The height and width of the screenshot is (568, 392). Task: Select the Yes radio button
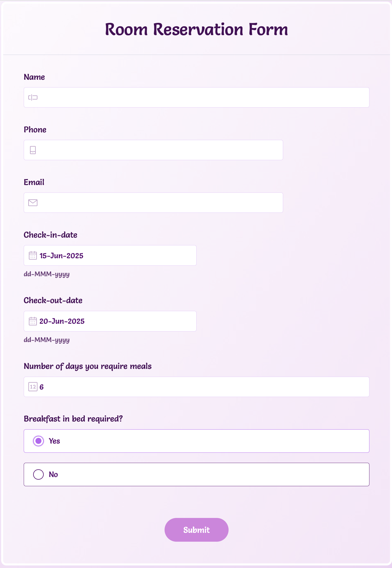(x=38, y=441)
